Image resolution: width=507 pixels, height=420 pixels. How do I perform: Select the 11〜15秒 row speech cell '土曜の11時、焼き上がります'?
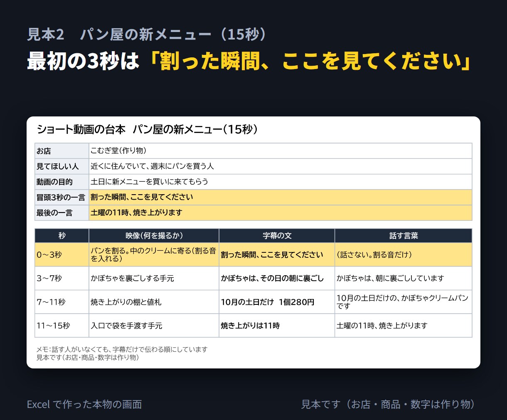pyautogui.click(x=404, y=326)
